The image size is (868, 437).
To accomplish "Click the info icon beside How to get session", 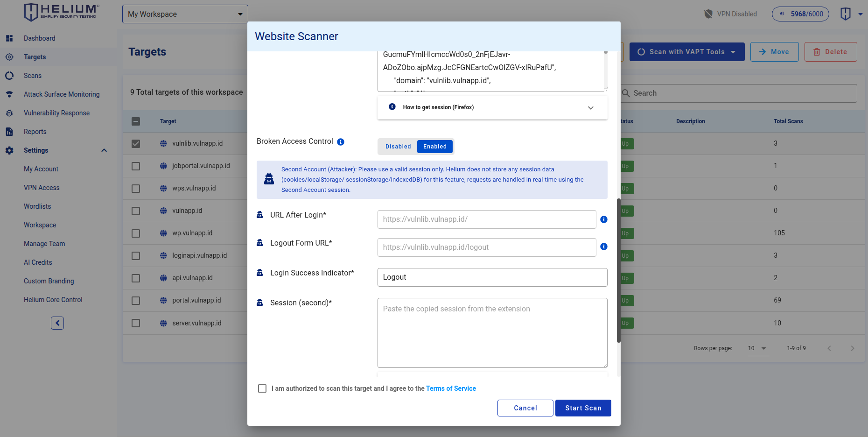I will pos(392,107).
